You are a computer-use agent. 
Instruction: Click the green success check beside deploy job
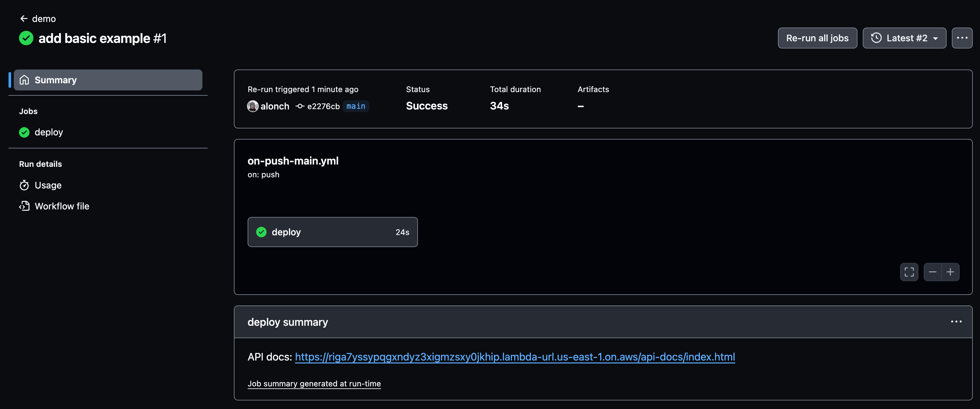(x=24, y=132)
